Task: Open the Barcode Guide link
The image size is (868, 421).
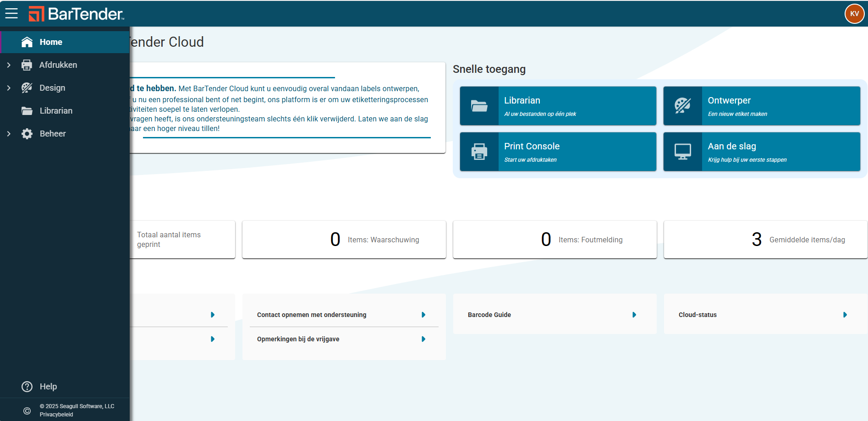Action: coord(489,315)
